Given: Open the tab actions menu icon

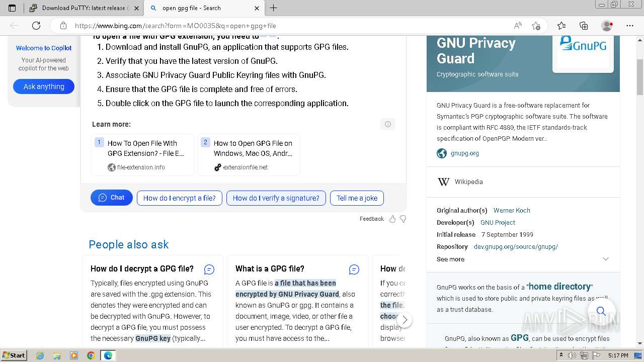Looking at the screenshot, I should click(x=12, y=8).
